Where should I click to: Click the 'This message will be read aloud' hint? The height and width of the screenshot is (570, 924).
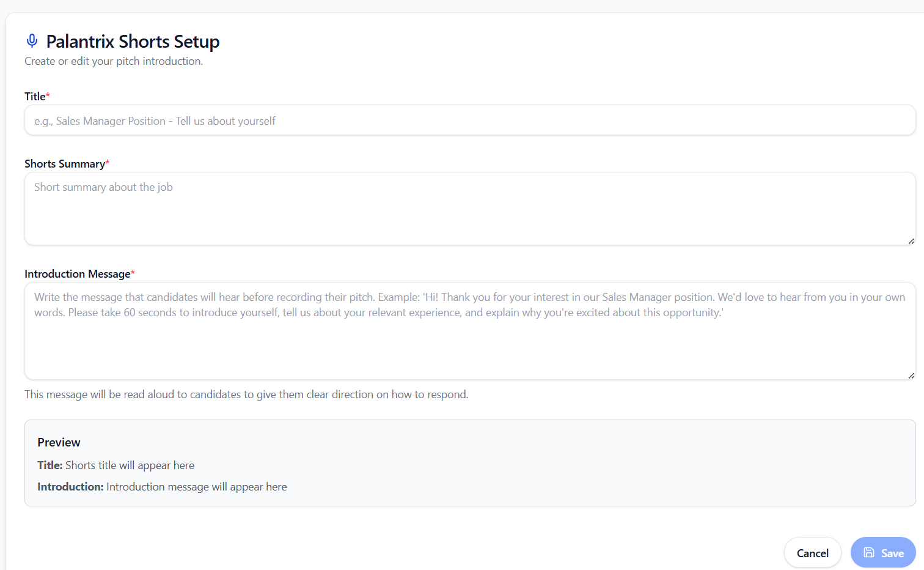(246, 394)
